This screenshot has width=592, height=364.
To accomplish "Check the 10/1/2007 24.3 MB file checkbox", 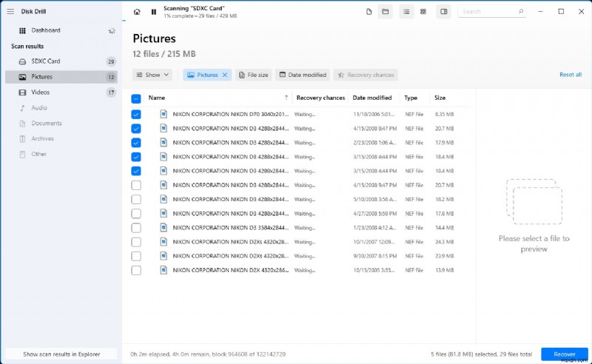I will click(136, 242).
